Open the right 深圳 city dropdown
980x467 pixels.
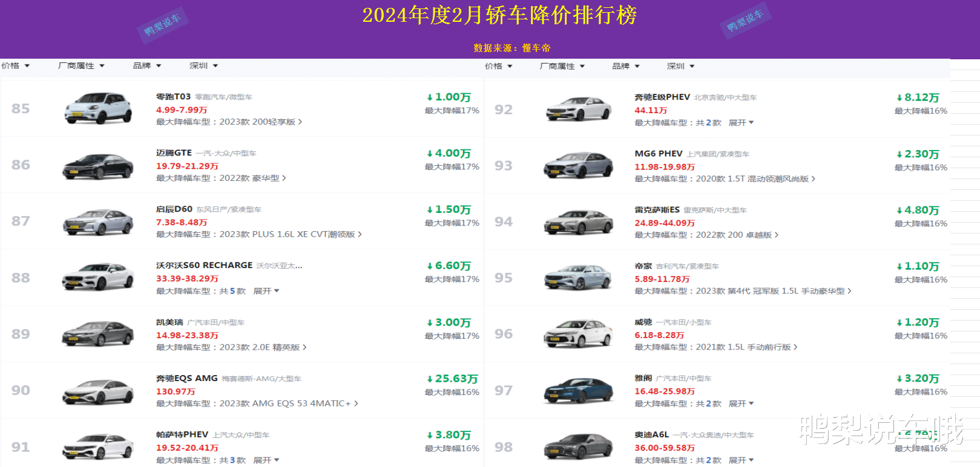[x=681, y=67]
